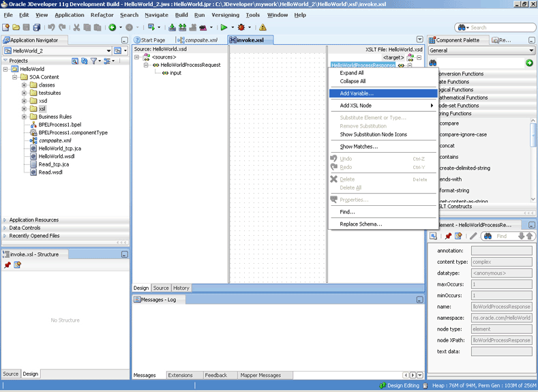538x392 pixels.
Task: Click the green Run arrow icon
Action: tap(222, 27)
